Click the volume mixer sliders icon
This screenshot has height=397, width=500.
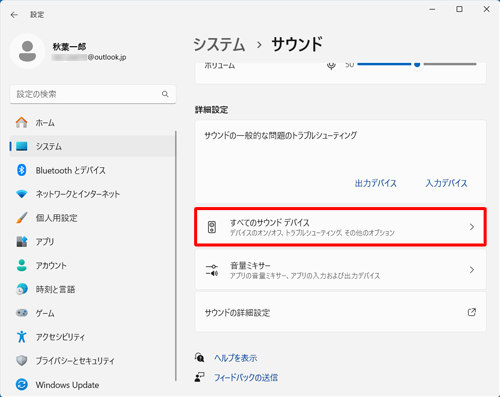pos(212,270)
